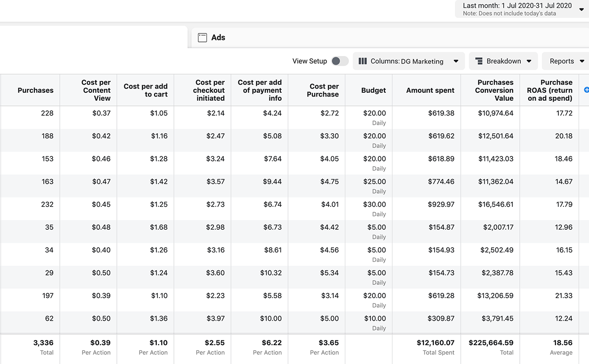Click the Ads tab window icon
589x364 pixels.
[x=202, y=38]
